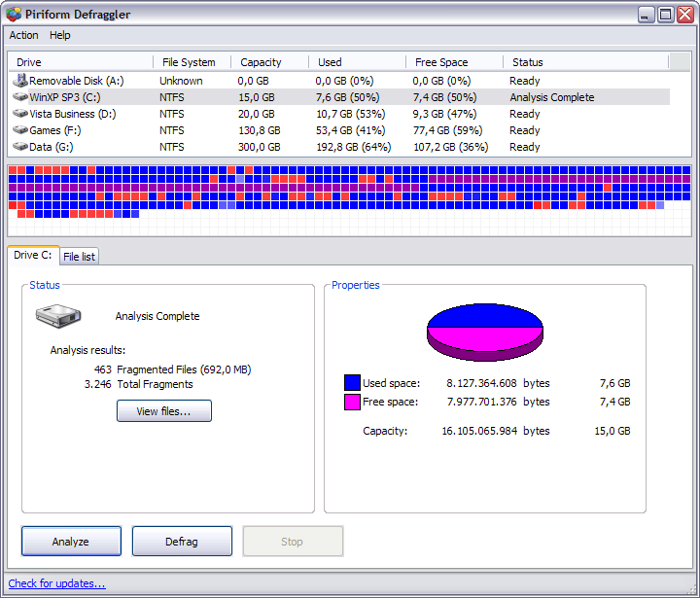Sort by the Capacity column header
The width and height of the screenshot is (700, 598).
[269, 62]
